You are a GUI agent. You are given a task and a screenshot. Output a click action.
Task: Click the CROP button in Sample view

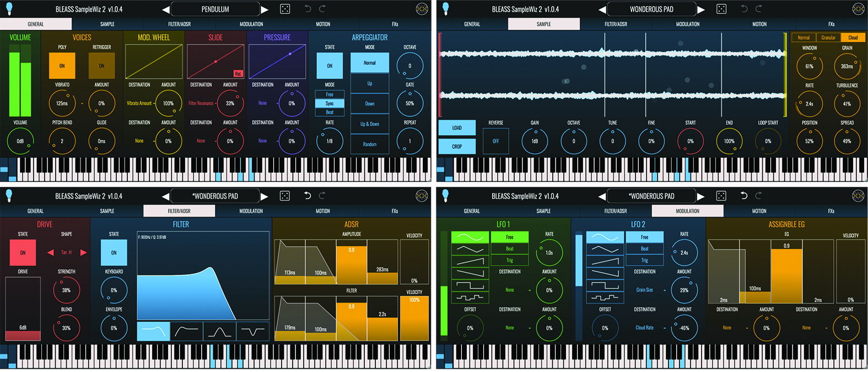(x=457, y=147)
